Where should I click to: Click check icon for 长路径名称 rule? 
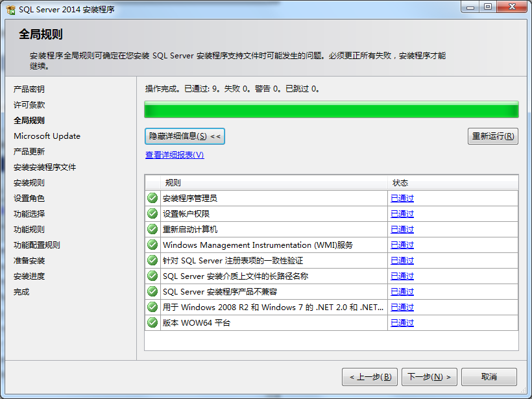coord(152,276)
